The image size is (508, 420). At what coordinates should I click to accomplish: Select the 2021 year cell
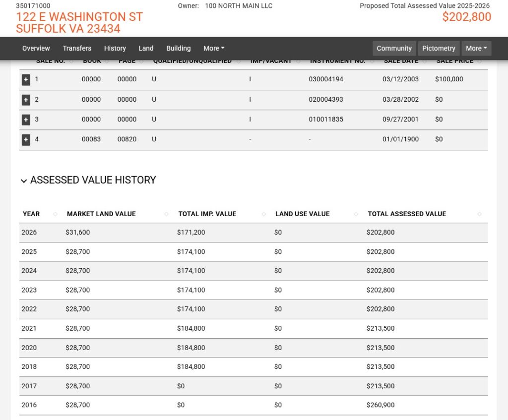tap(29, 329)
